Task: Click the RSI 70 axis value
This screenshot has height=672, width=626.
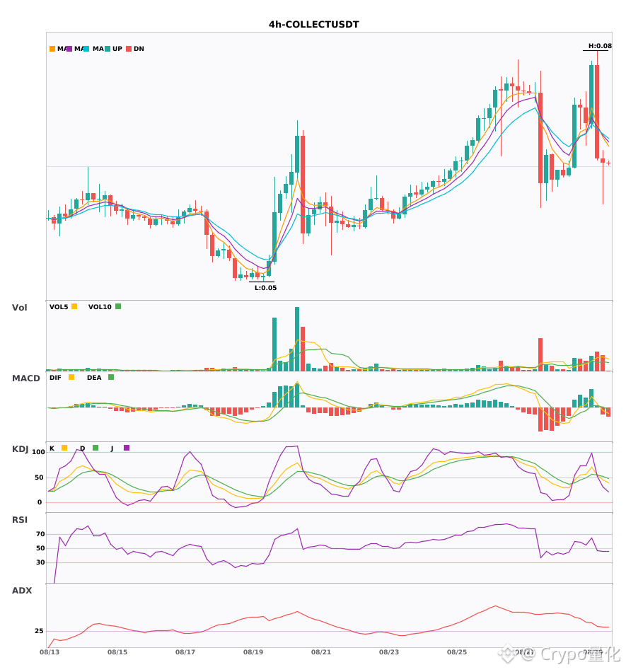Action: click(x=40, y=534)
